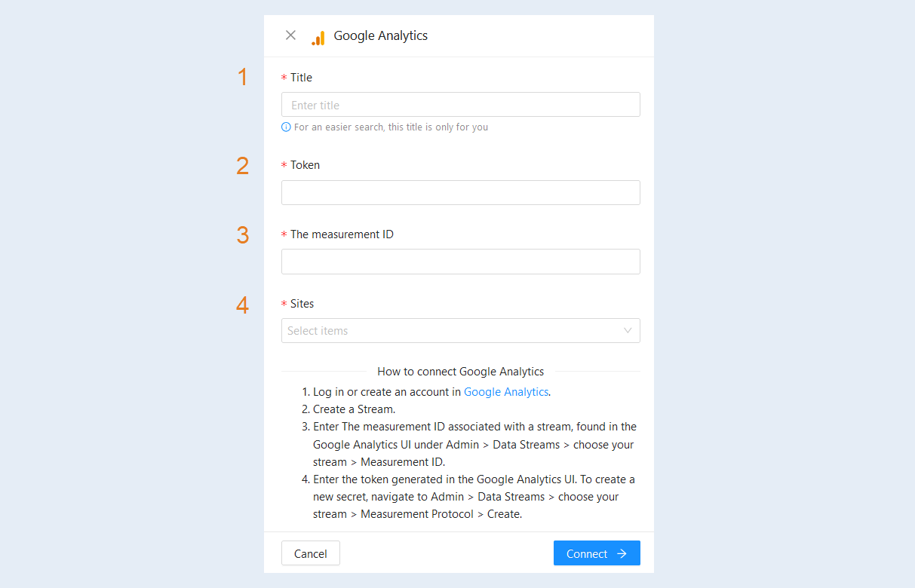Click the 'Google Analytics' dialog title text

380,35
